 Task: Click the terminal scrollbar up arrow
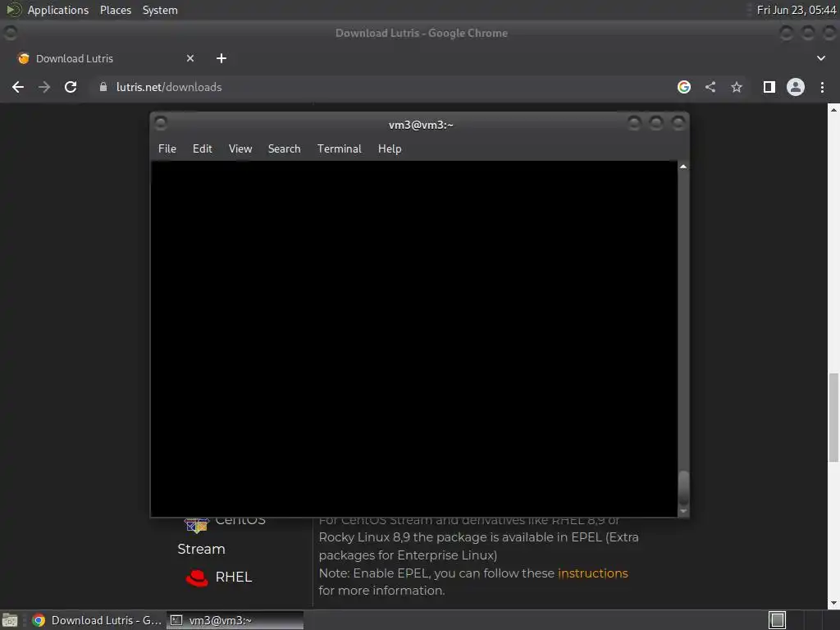point(683,167)
